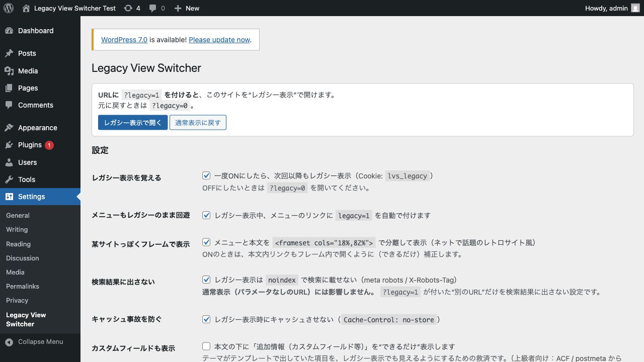Open Permalinks settings submenu
This screenshot has width=644, height=362.
point(40,286)
